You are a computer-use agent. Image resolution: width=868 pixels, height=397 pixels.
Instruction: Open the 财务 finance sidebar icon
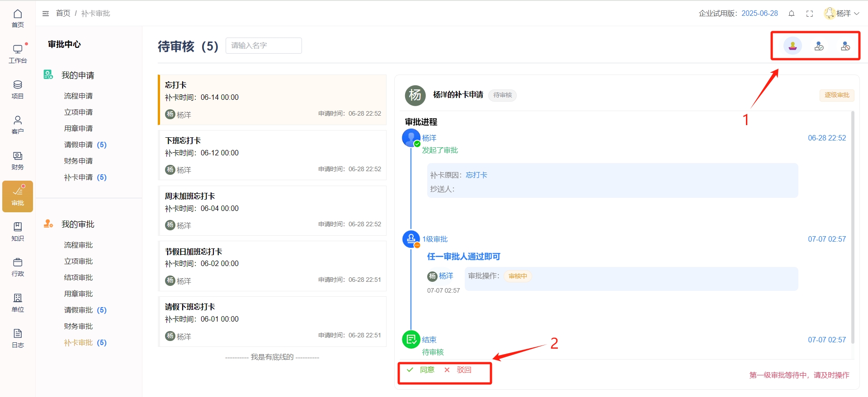tap(18, 161)
